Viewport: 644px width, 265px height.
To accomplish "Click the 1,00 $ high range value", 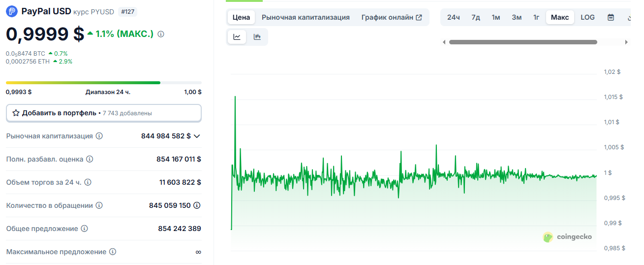I will click(x=193, y=92).
